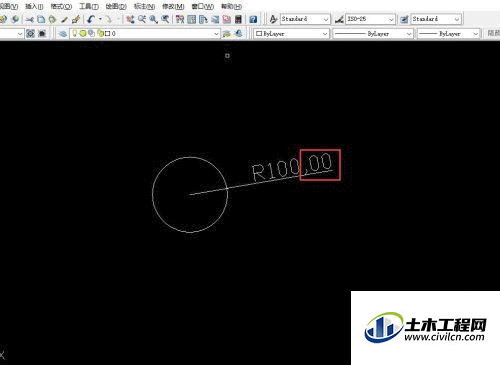Open the 绘图(D) Draw menu
Screen dimensions: 500x365
point(116,6)
